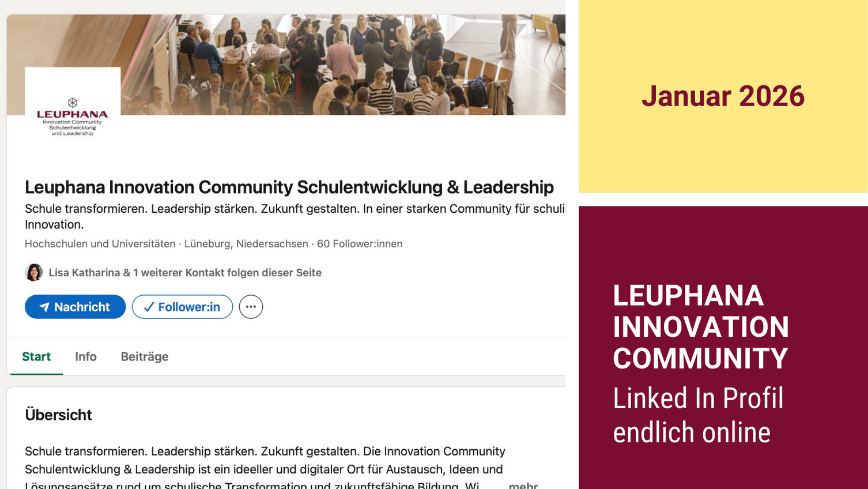
Task: Open the cover banner photo of people
Action: (x=346, y=63)
